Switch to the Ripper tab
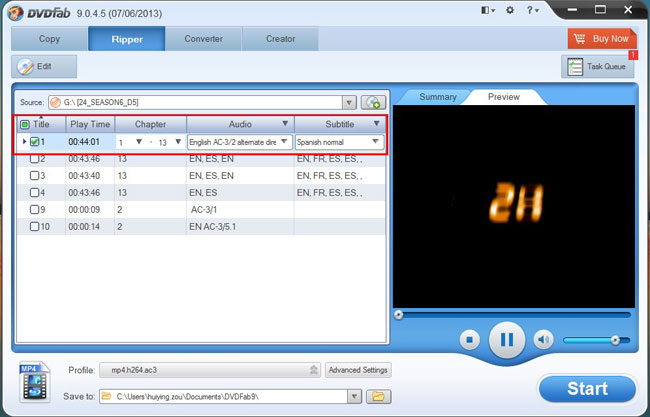 point(127,39)
